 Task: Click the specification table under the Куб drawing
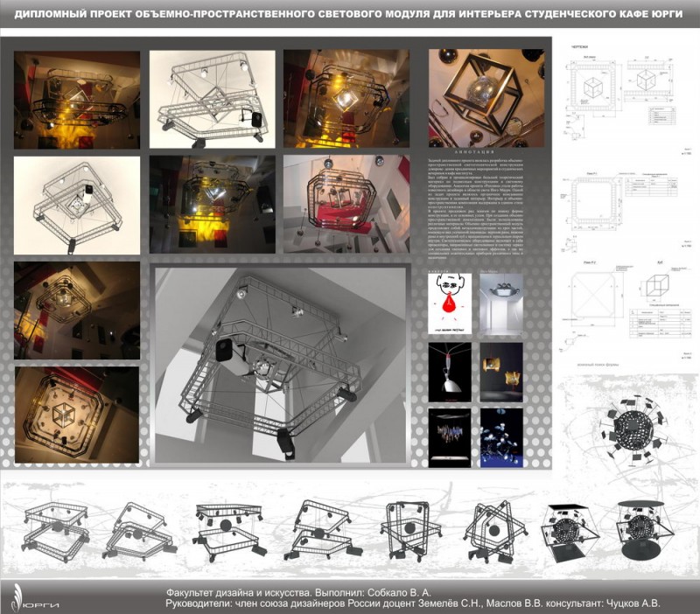click(x=661, y=323)
